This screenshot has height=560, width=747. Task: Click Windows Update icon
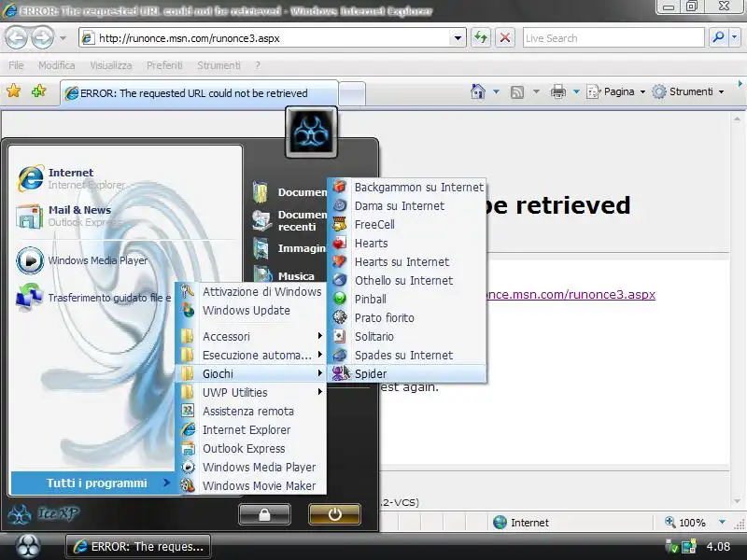click(x=188, y=310)
